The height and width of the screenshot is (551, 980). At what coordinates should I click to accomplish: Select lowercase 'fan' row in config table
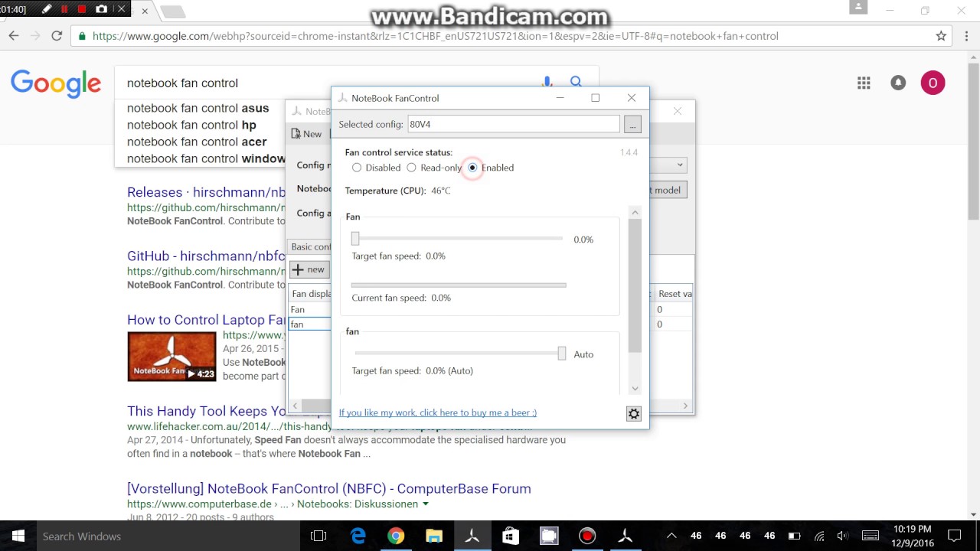pyautogui.click(x=309, y=324)
